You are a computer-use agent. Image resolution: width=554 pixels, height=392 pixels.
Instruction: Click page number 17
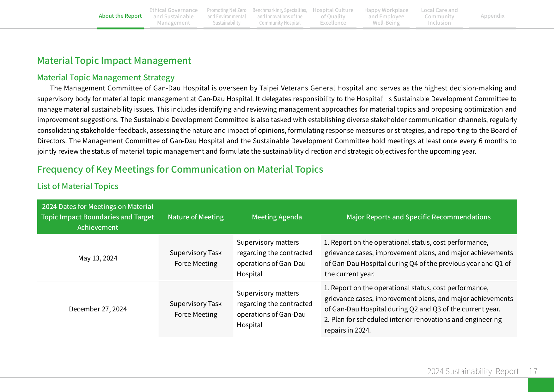533,371
